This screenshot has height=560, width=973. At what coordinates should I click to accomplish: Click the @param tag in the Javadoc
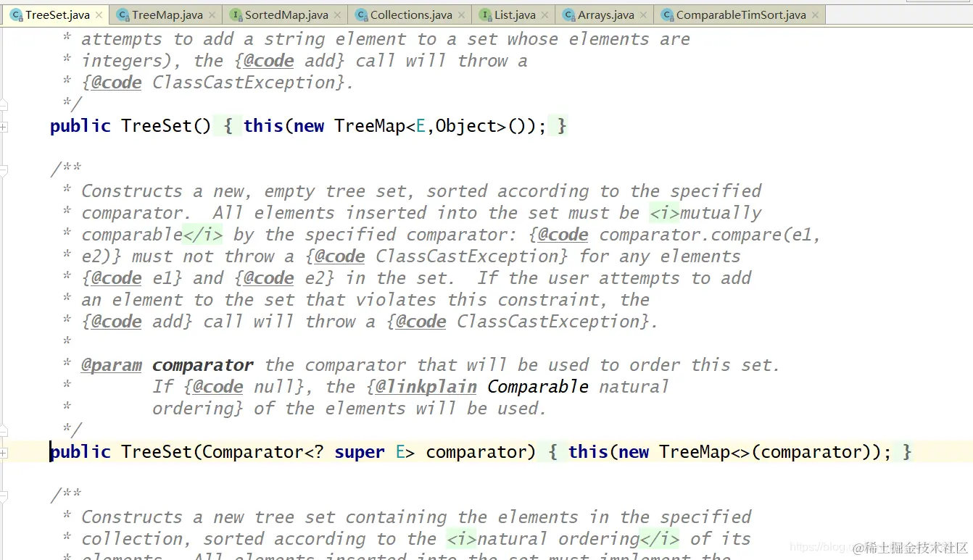111,365
